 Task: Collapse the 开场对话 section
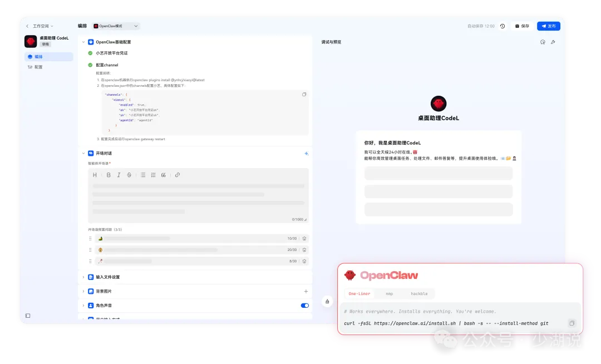pos(83,153)
